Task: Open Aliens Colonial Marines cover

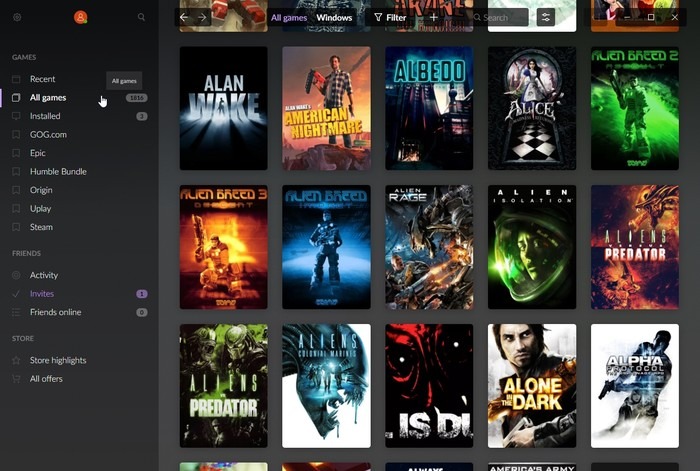Action: 326,386
